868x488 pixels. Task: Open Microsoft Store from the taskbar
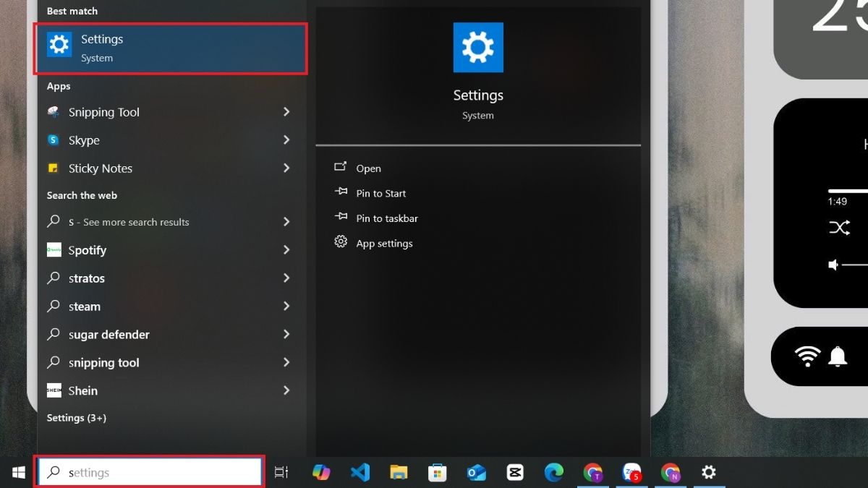tap(437, 473)
